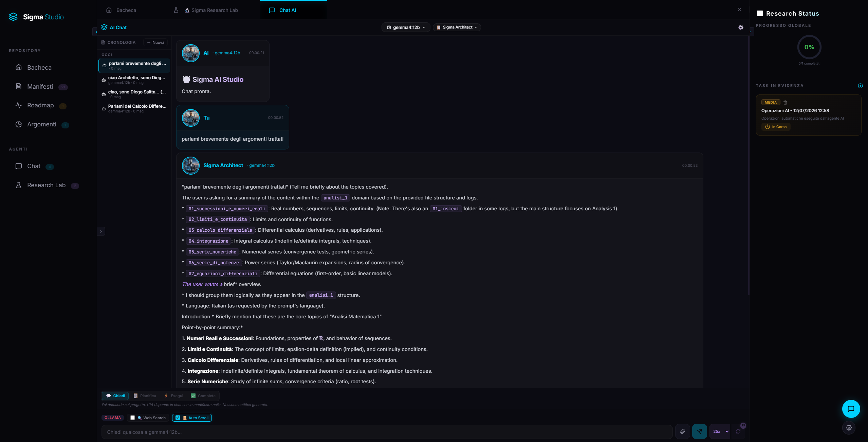Add a task with the plus circle icon
868x442 pixels.
point(860,86)
